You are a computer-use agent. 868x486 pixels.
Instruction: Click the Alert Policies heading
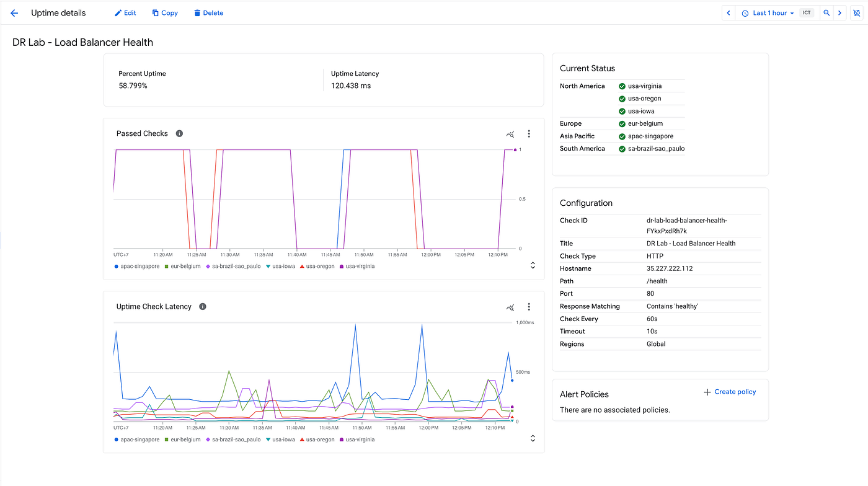[584, 394]
